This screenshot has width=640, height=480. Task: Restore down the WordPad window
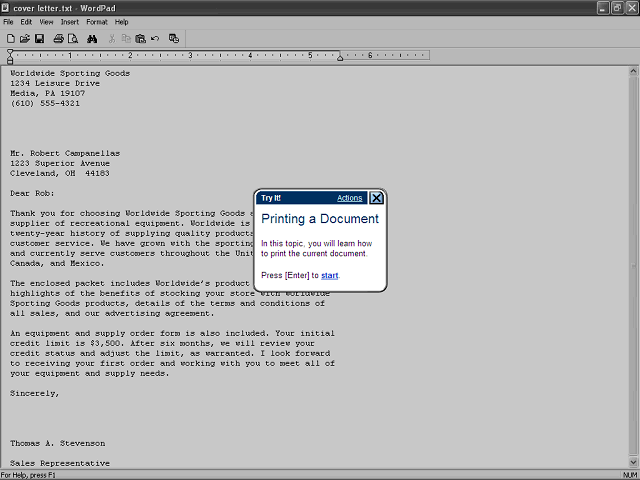(618, 8)
